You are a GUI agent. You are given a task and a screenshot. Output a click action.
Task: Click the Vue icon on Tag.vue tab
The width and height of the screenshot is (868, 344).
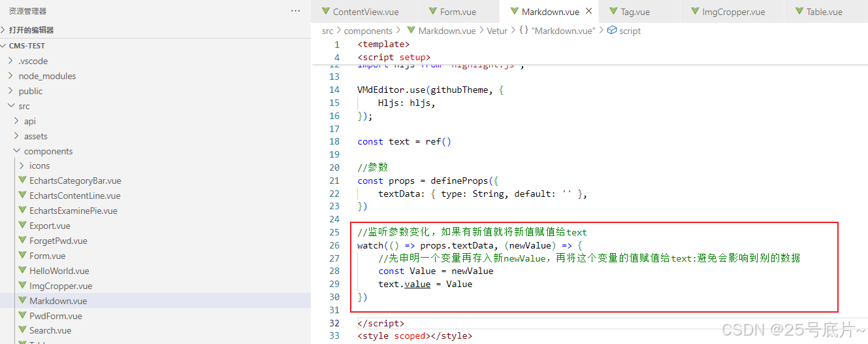tap(613, 11)
